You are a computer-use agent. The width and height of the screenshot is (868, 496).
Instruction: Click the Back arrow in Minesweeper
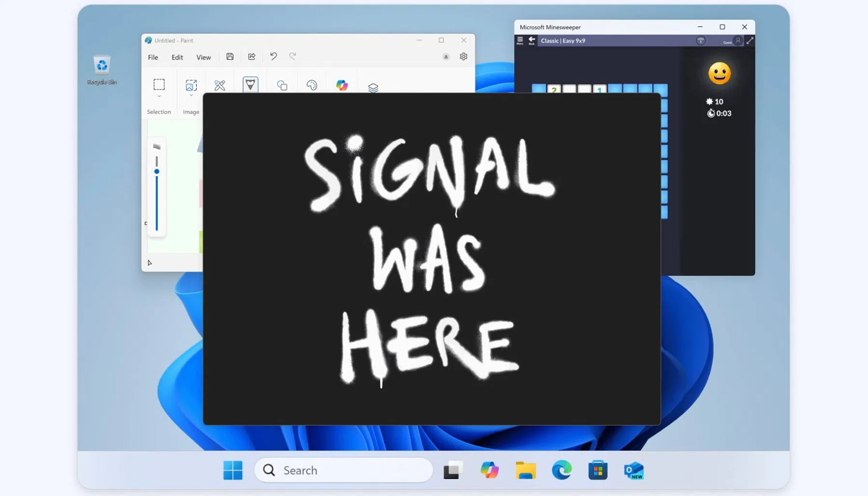coord(532,41)
